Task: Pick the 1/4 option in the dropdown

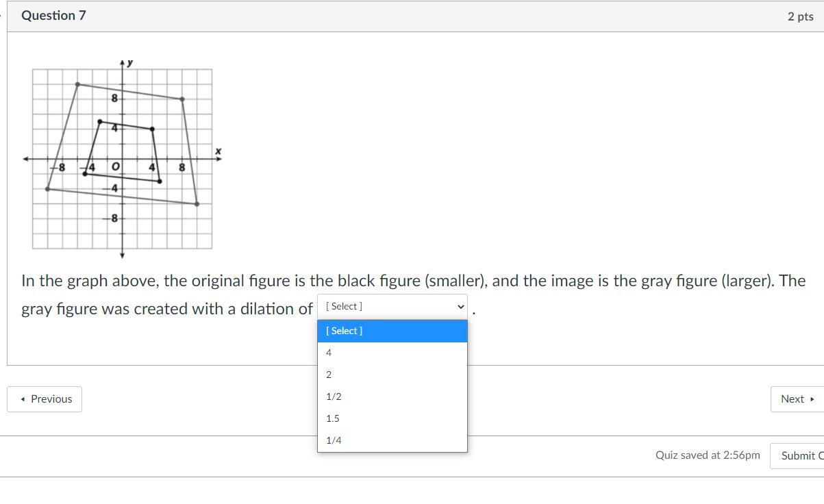Action: [392, 440]
